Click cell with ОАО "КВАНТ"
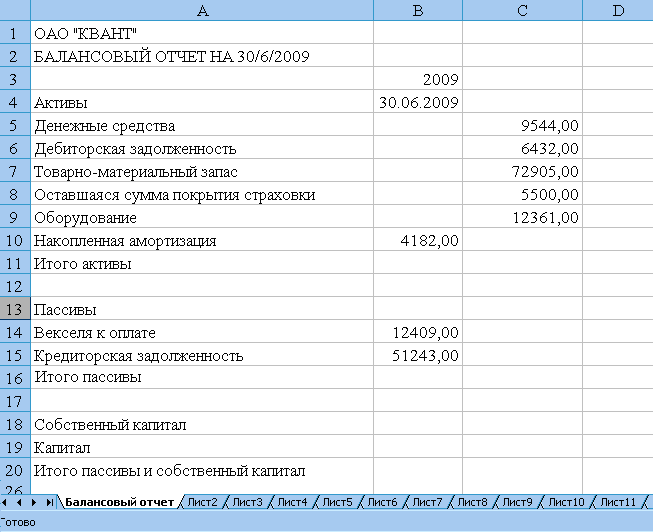The height and width of the screenshot is (532, 653). point(202,32)
